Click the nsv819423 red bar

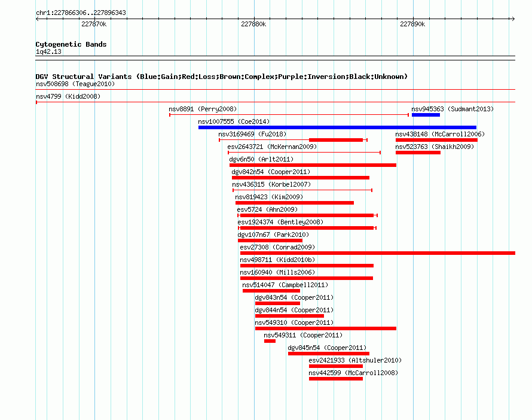[x=295, y=203]
